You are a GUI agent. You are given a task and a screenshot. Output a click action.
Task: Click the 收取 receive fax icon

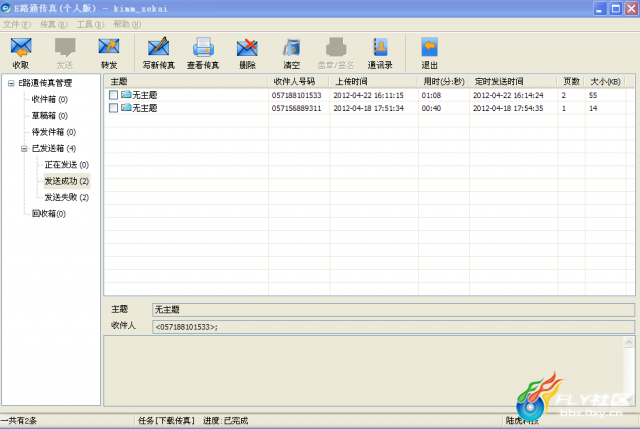(21, 47)
